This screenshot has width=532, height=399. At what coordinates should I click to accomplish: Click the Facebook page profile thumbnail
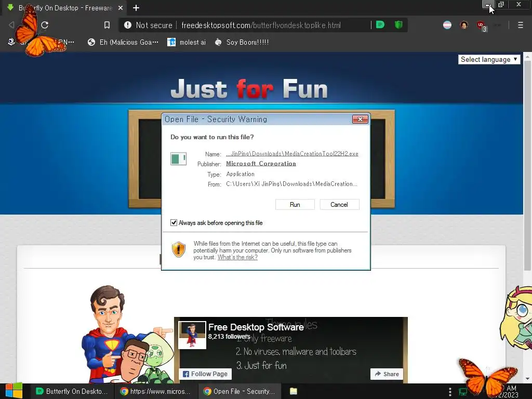(192, 335)
